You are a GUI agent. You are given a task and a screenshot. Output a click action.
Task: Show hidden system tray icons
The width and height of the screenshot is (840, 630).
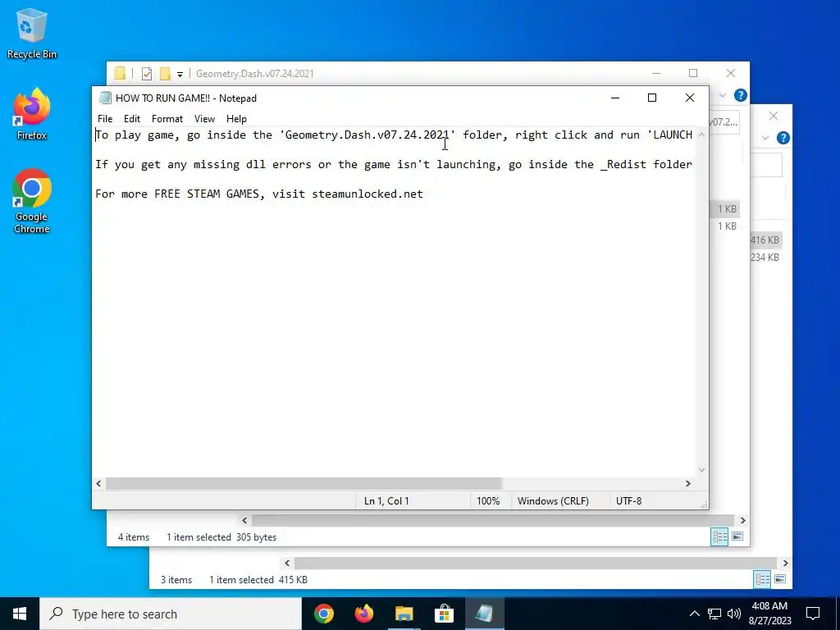[694, 614]
